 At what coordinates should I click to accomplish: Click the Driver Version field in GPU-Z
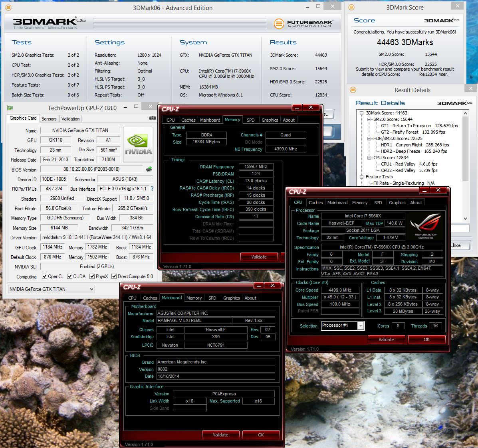coord(97,237)
